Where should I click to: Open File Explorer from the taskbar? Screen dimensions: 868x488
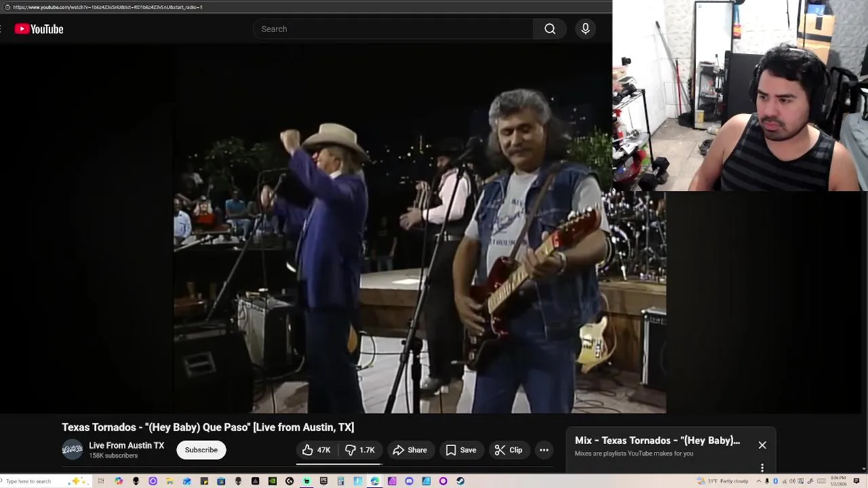[170, 481]
